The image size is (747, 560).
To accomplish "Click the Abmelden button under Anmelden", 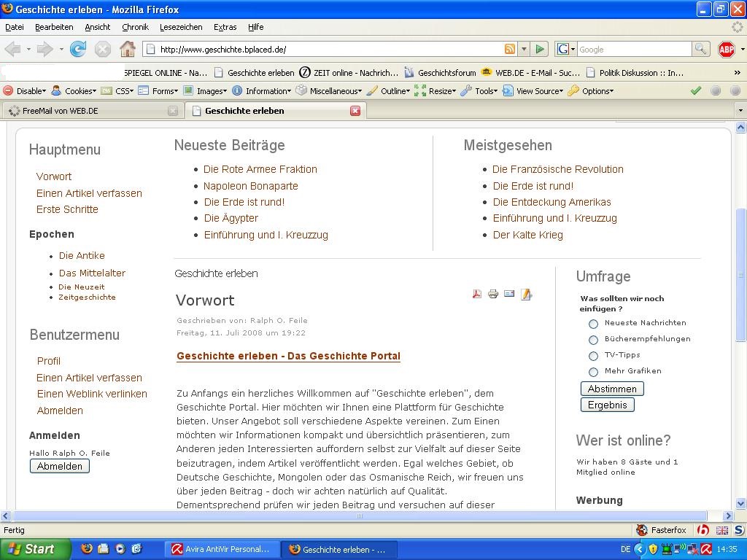I will point(60,466).
